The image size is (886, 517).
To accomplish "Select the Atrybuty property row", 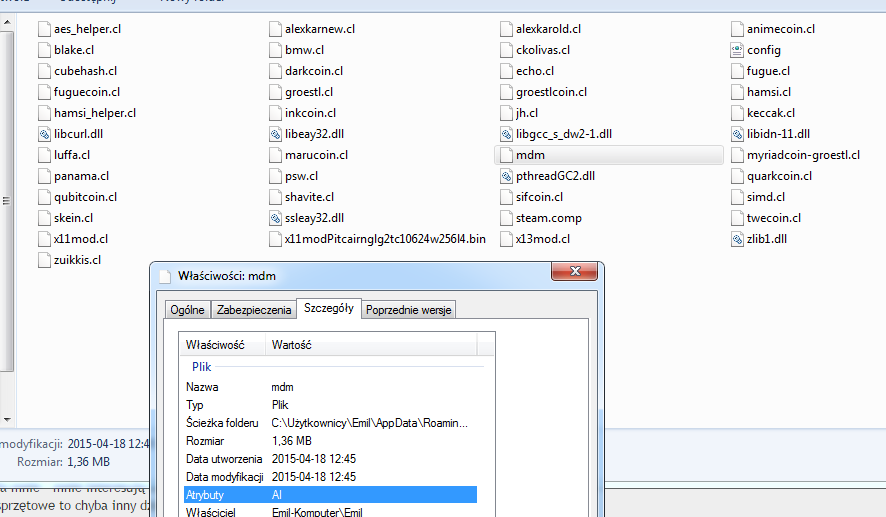I will click(x=330, y=495).
